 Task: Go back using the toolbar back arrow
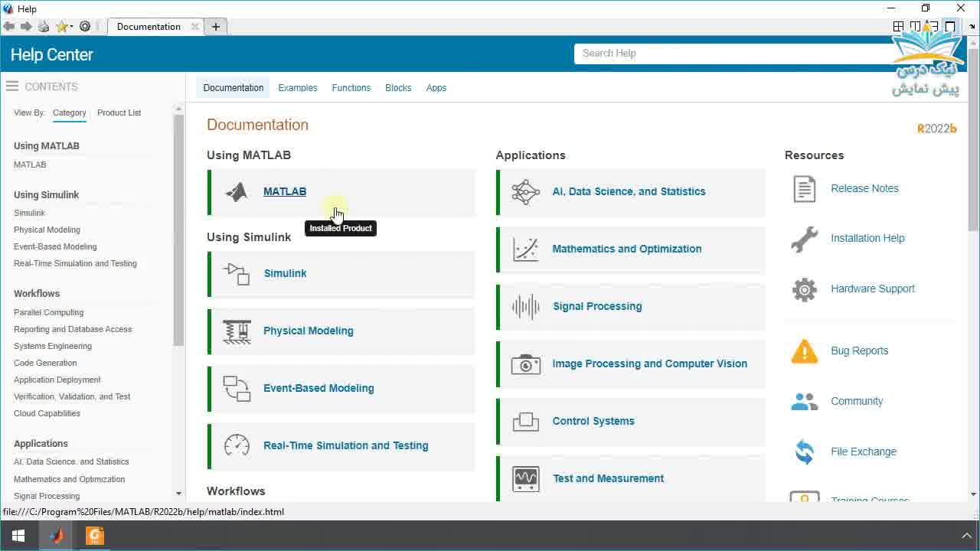tap(8, 26)
